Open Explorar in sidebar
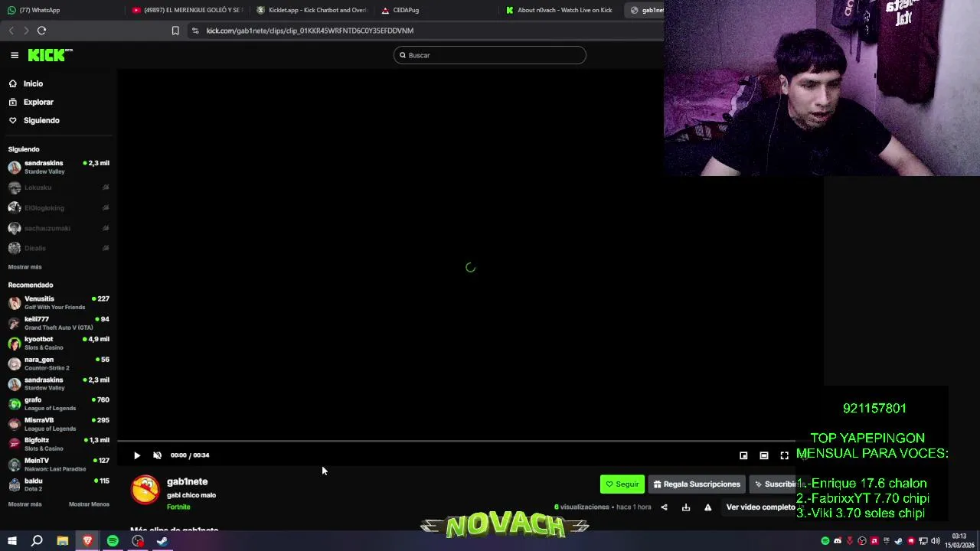980x551 pixels. point(58,102)
